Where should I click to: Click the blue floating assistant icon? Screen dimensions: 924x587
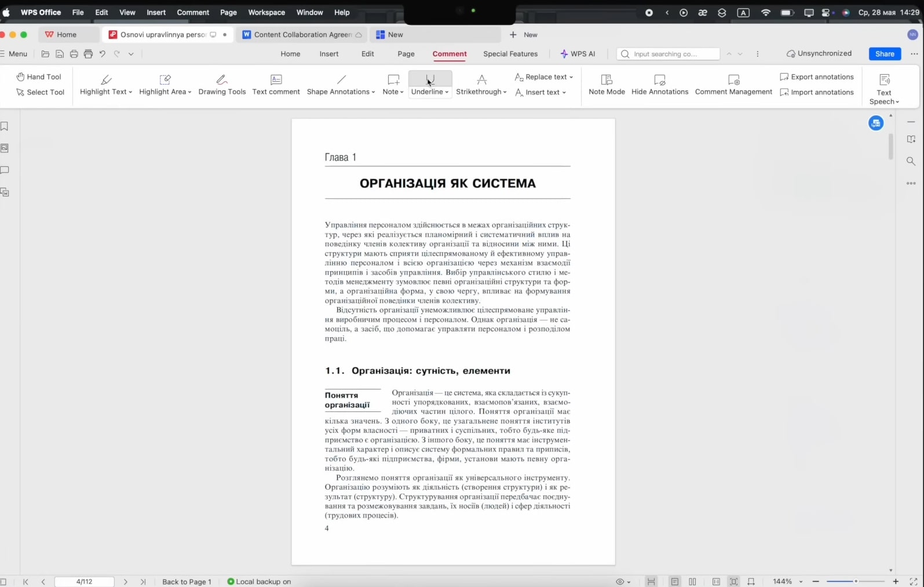coord(876,123)
